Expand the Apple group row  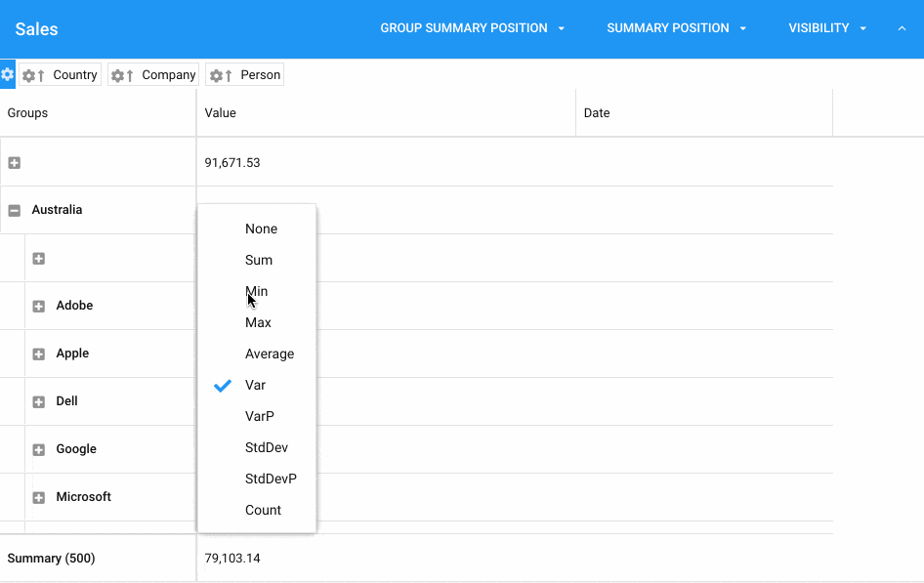(39, 354)
